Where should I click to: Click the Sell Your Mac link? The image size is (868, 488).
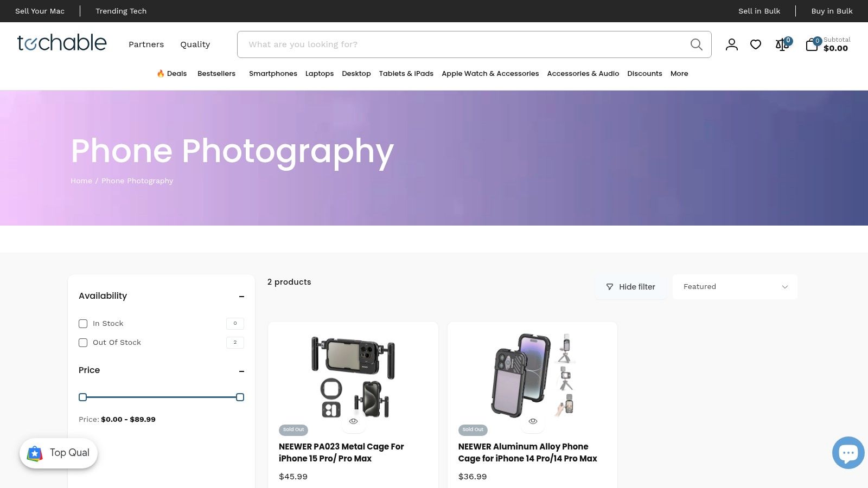[x=40, y=11]
